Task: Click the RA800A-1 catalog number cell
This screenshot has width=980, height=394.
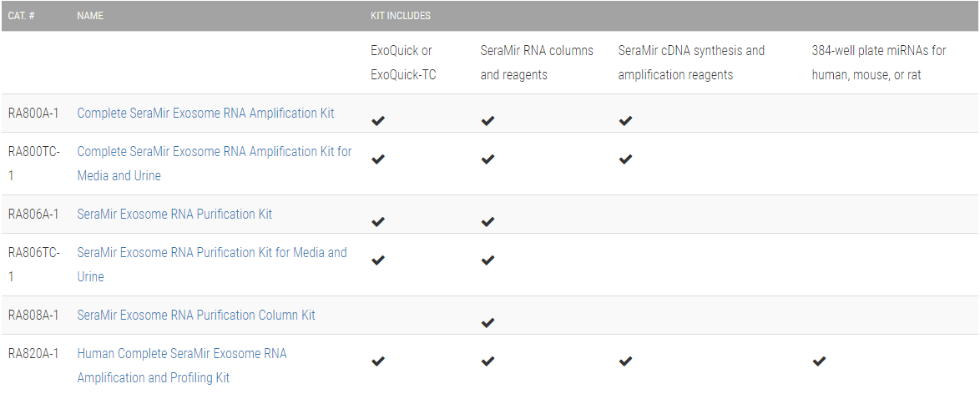Action: pyautogui.click(x=33, y=113)
